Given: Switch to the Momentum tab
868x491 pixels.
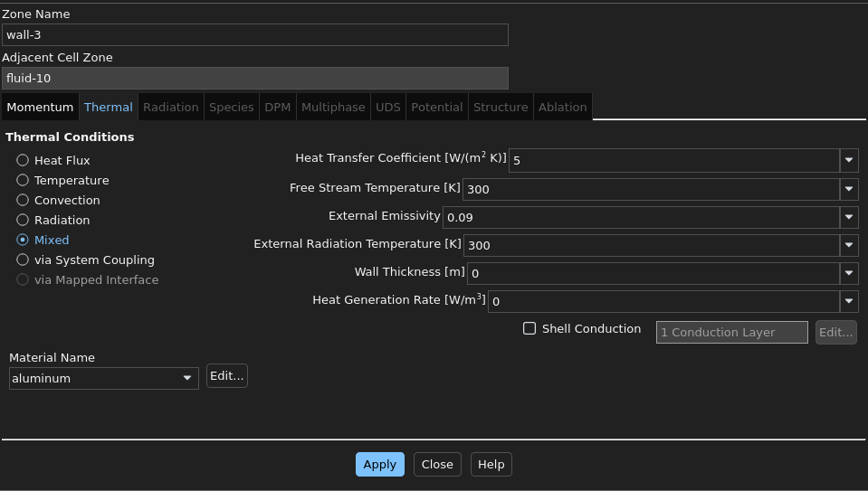Looking at the screenshot, I should point(40,107).
